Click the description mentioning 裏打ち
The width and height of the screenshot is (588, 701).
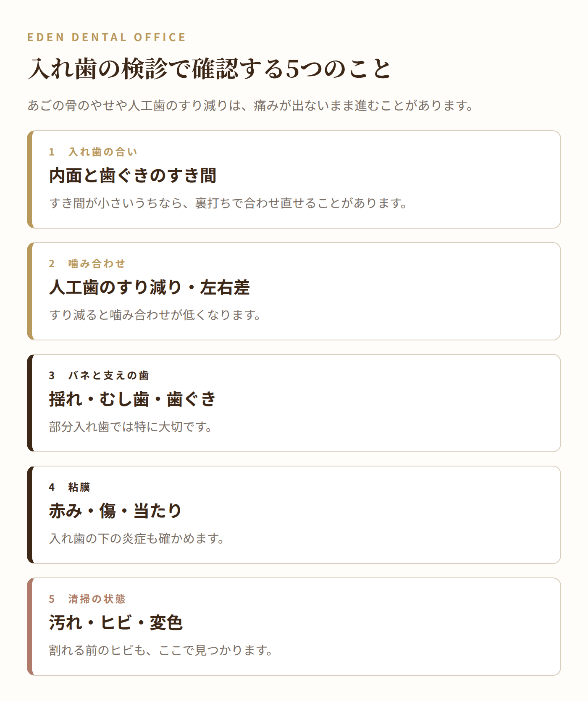click(228, 203)
